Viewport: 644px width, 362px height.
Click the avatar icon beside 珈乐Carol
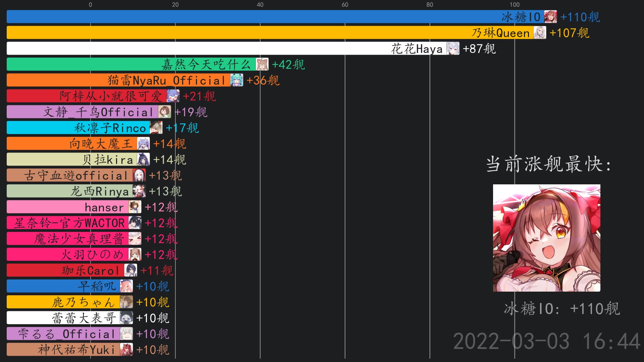130,270
